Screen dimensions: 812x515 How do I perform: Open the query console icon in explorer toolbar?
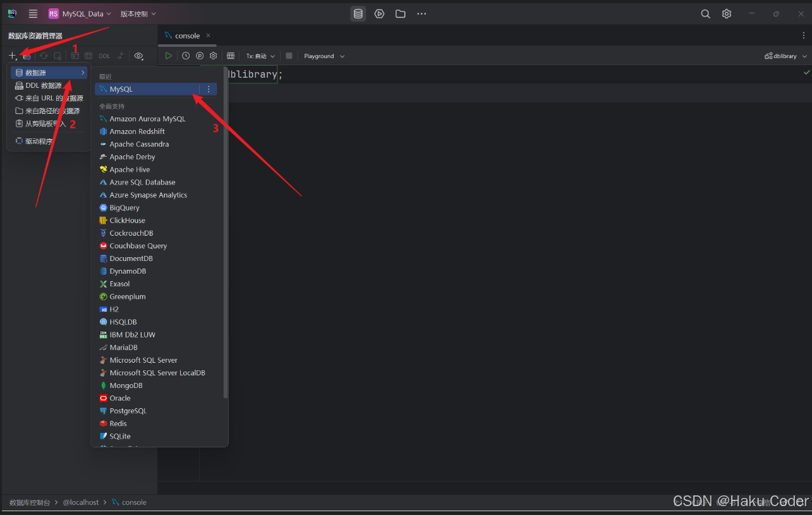[75, 56]
